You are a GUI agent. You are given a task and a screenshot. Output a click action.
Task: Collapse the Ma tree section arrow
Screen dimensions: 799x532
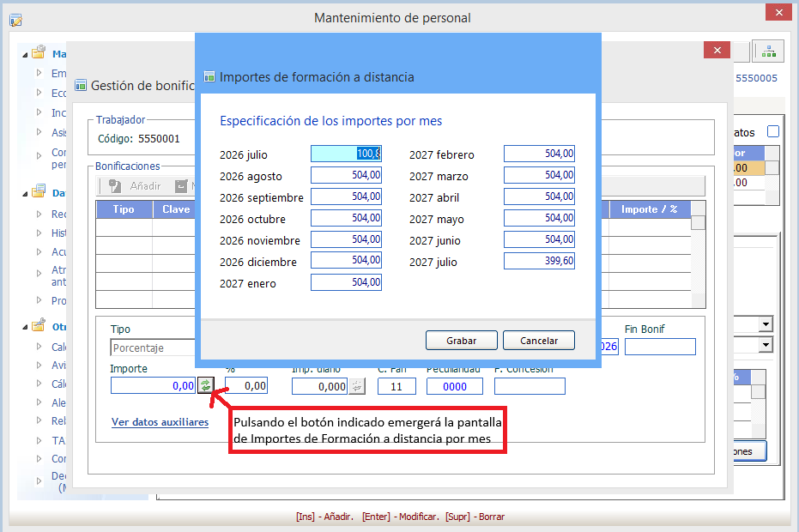click(24, 55)
